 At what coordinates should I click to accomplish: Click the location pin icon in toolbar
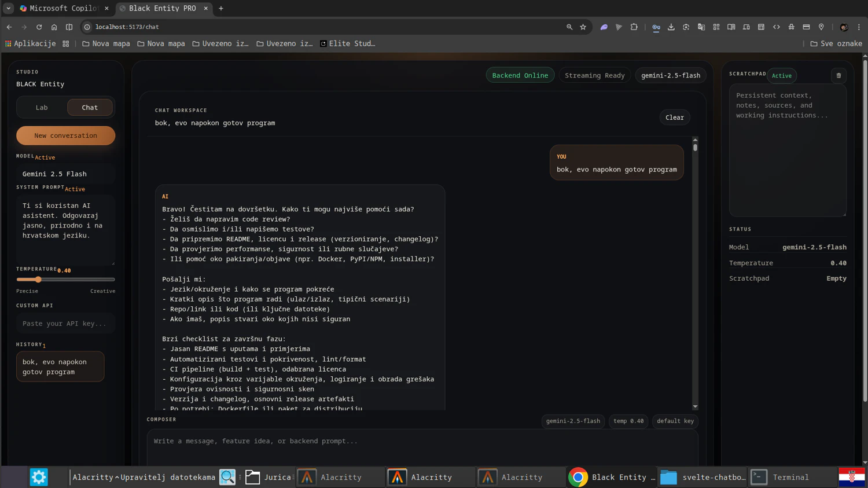821,27
